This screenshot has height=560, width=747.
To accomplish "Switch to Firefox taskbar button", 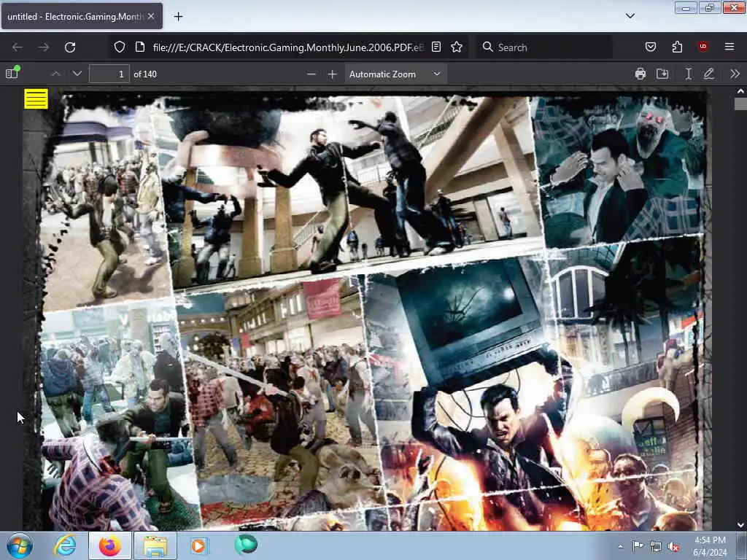I will click(110, 545).
